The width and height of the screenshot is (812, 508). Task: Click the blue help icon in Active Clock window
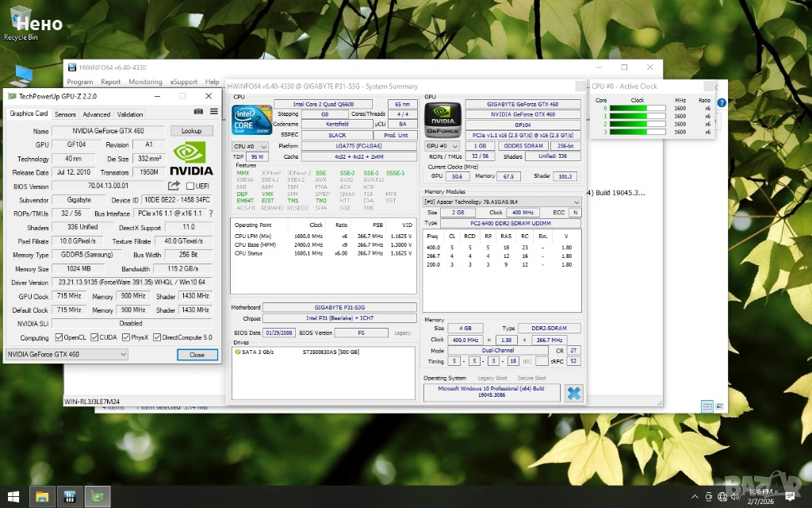pyautogui.click(x=722, y=102)
